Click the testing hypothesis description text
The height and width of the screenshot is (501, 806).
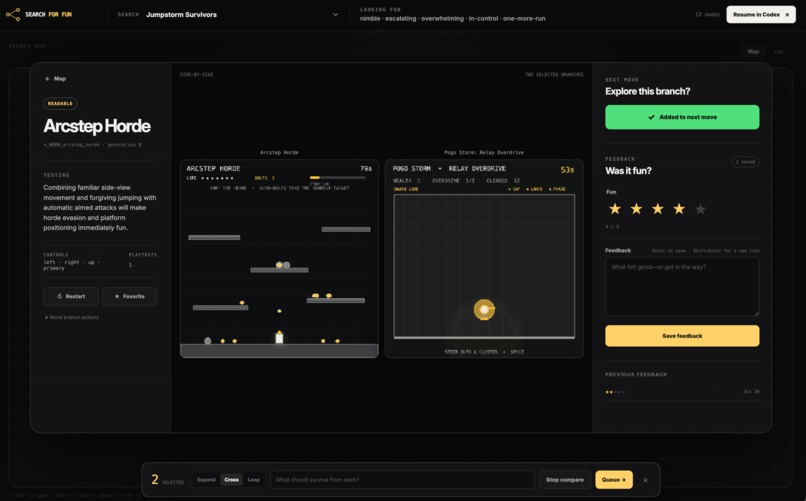(x=100, y=208)
